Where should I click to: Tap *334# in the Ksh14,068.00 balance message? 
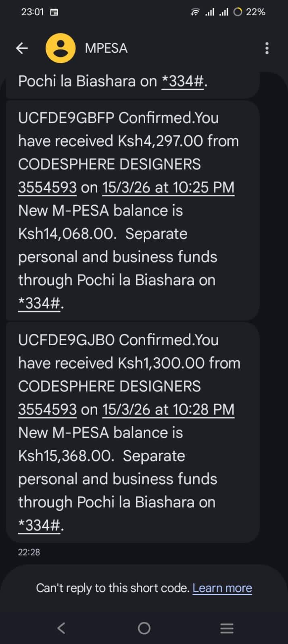[39, 303]
